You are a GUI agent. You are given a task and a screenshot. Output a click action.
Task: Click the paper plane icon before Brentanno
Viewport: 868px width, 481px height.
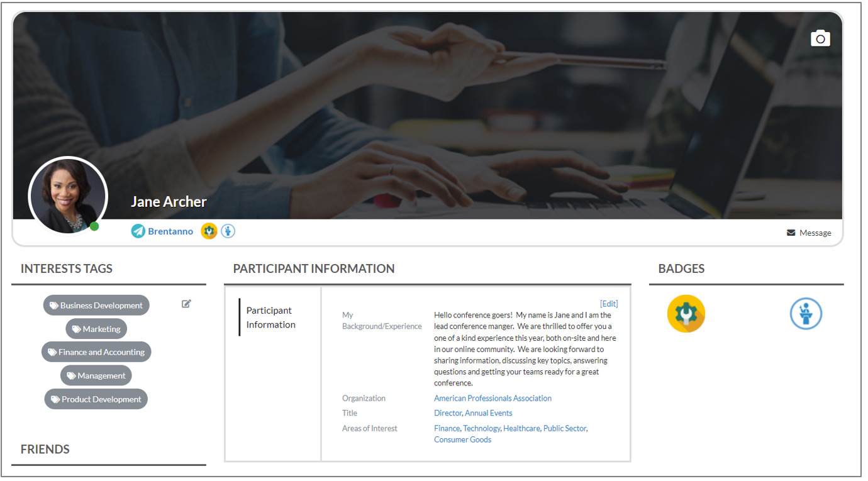(138, 231)
